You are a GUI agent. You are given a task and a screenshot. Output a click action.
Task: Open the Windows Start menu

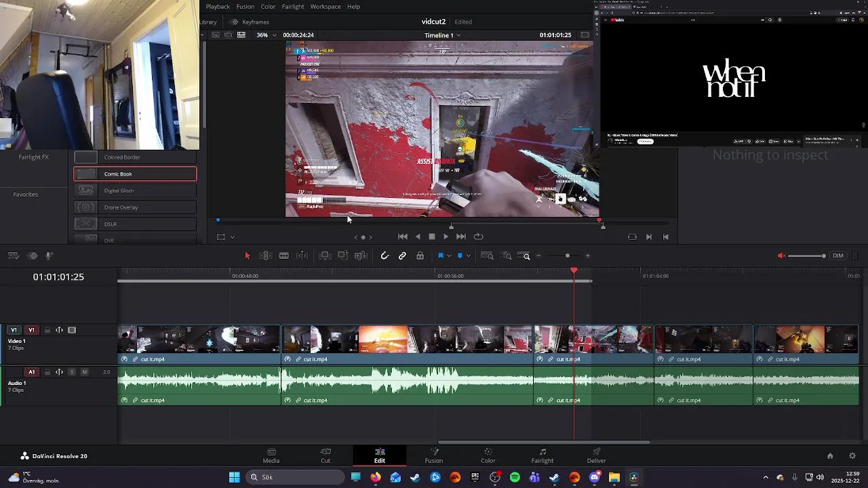pyautogui.click(x=235, y=477)
